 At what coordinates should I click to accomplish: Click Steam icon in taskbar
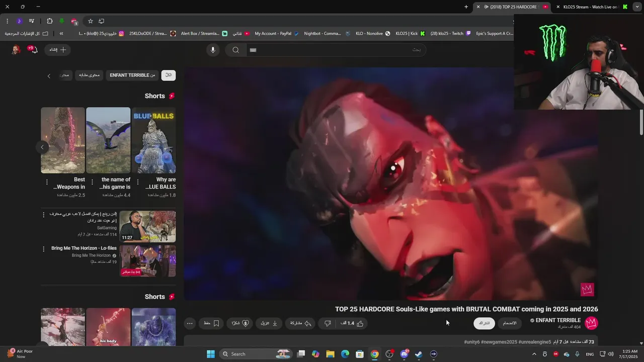pyautogui.click(x=419, y=354)
